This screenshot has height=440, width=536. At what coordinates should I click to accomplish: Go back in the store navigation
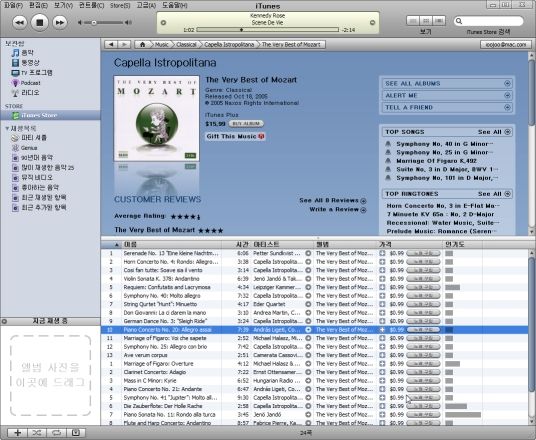pyautogui.click(x=111, y=44)
